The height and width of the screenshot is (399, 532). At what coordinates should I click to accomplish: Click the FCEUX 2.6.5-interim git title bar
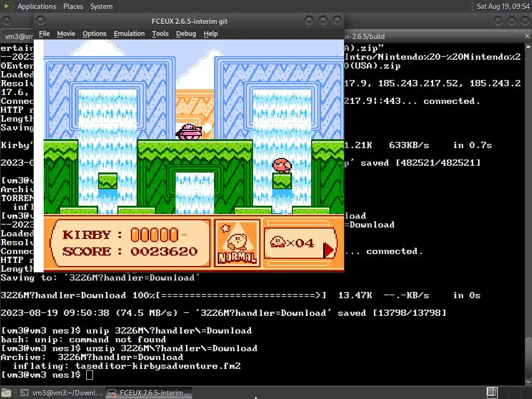point(189,21)
